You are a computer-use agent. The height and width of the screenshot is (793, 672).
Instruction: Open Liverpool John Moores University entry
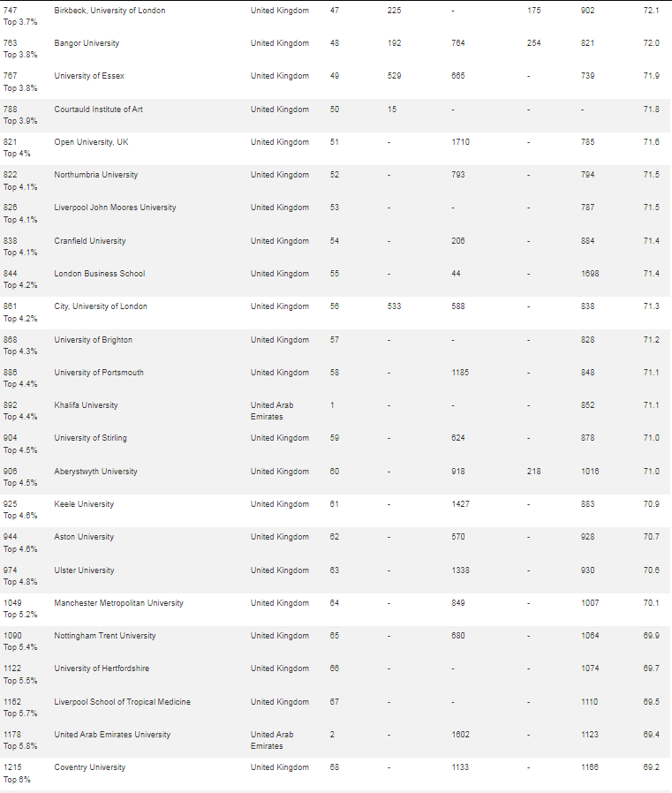pos(116,208)
